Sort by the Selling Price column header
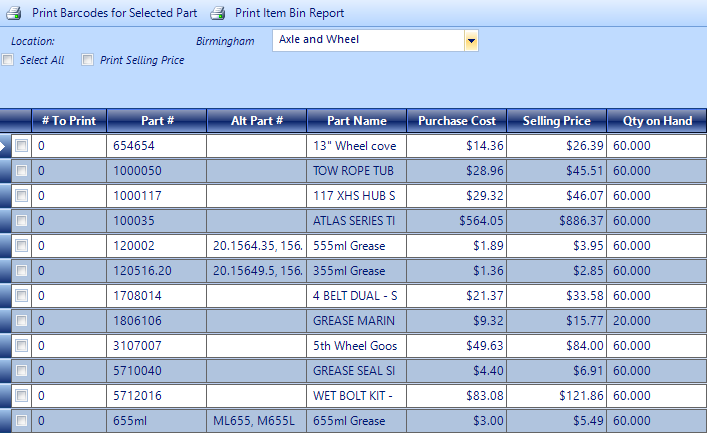Image resolution: width=707 pixels, height=433 pixels. click(557, 121)
